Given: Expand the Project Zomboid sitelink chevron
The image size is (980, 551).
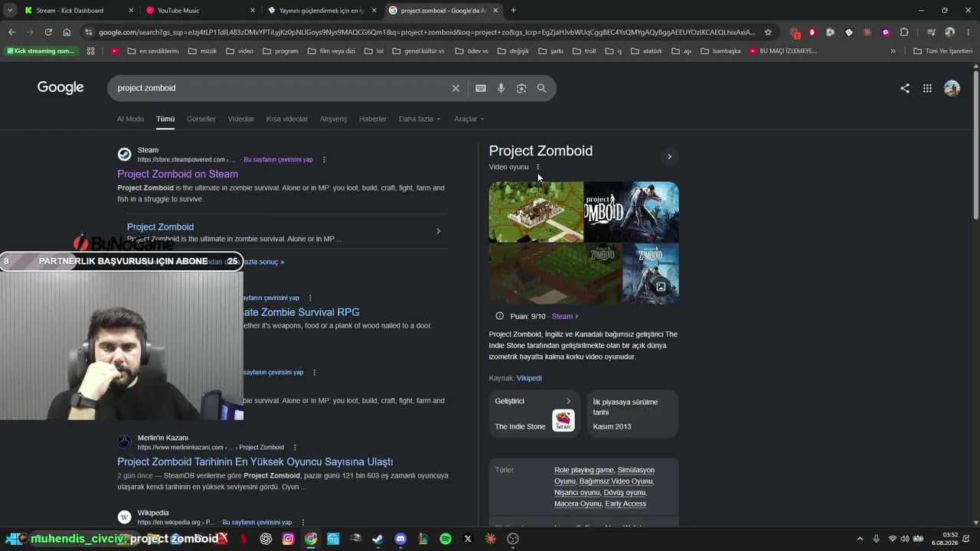Looking at the screenshot, I should click(x=438, y=231).
